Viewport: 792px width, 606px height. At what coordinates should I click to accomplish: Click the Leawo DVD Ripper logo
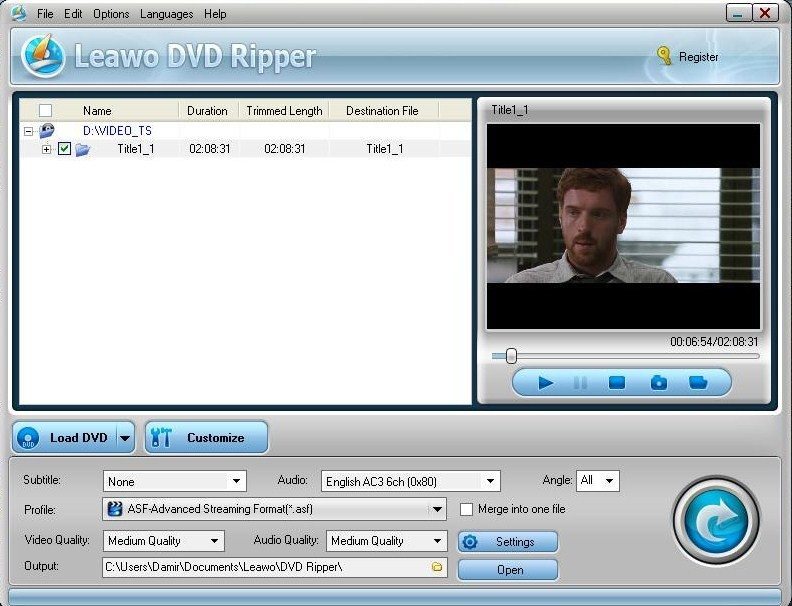(x=43, y=56)
